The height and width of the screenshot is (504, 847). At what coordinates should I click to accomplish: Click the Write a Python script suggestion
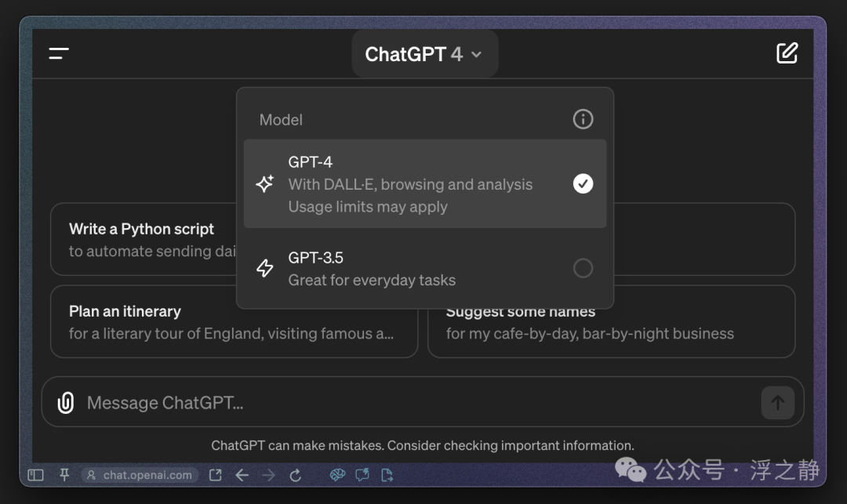pyautogui.click(x=144, y=239)
